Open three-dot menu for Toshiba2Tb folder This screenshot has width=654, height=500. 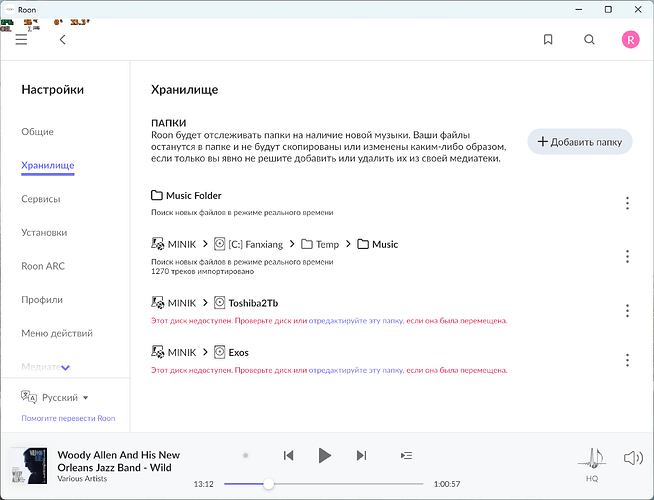[627, 310]
